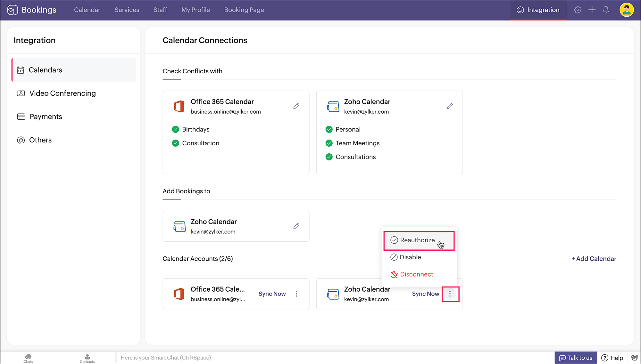Select Reauthorize from the dropdown menu
Screen dimensions: 641x364
419,240
